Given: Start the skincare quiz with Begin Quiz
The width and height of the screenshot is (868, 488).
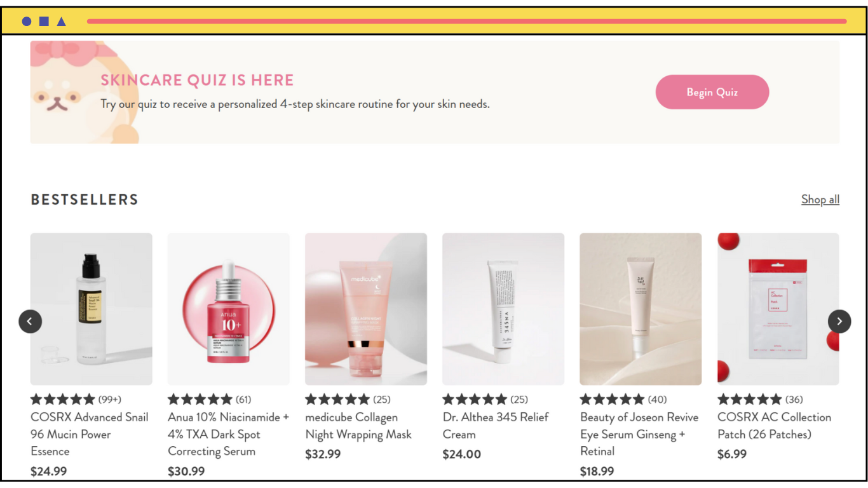Looking at the screenshot, I should [x=712, y=92].
